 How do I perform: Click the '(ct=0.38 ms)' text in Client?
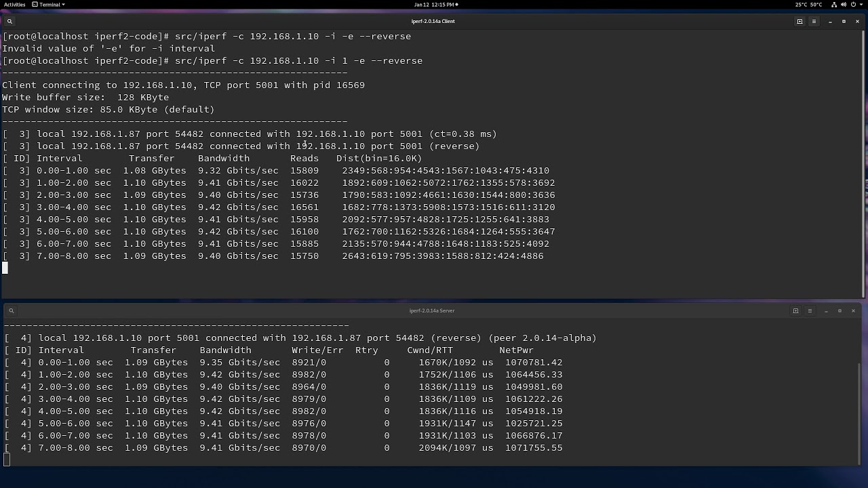tap(462, 134)
